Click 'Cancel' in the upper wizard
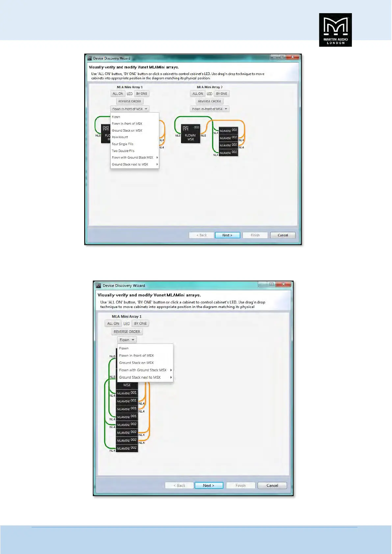 coord(283,235)
